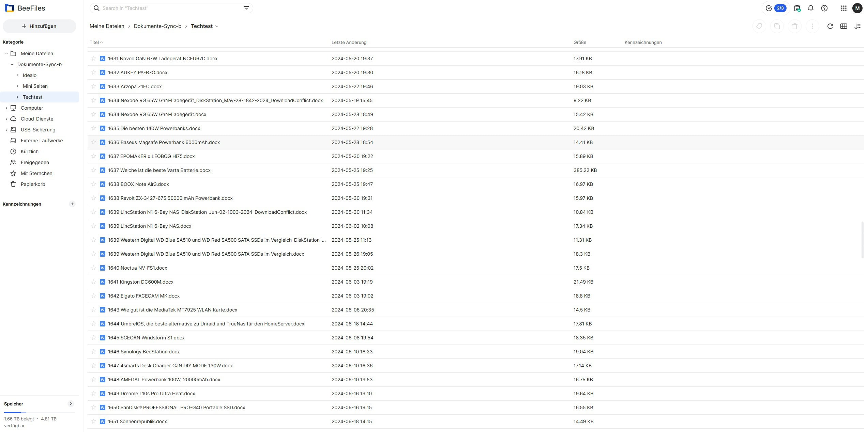Open the sort order options
The image size is (868, 432).
(x=857, y=26)
